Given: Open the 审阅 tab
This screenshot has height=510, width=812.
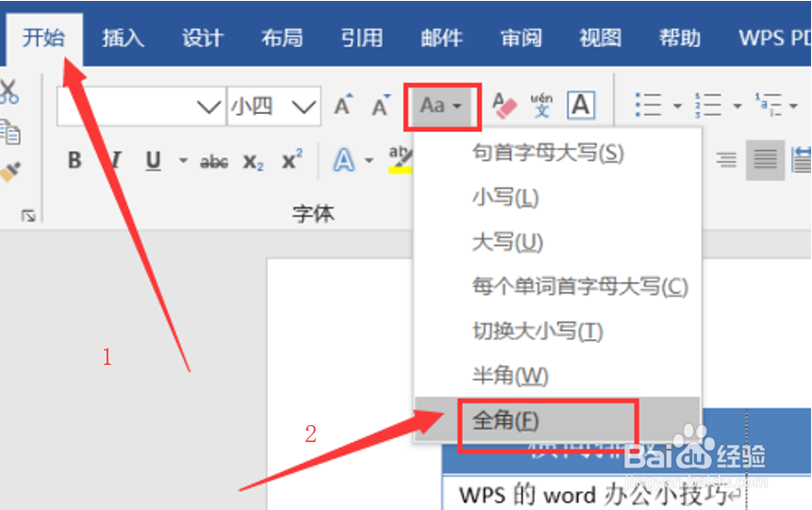Looking at the screenshot, I should (x=521, y=38).
